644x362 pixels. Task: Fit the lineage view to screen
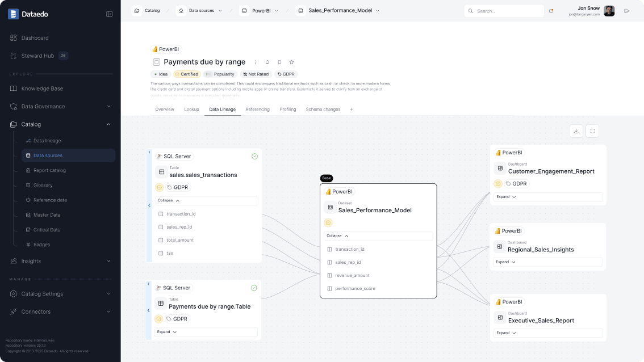click(592, 131)
